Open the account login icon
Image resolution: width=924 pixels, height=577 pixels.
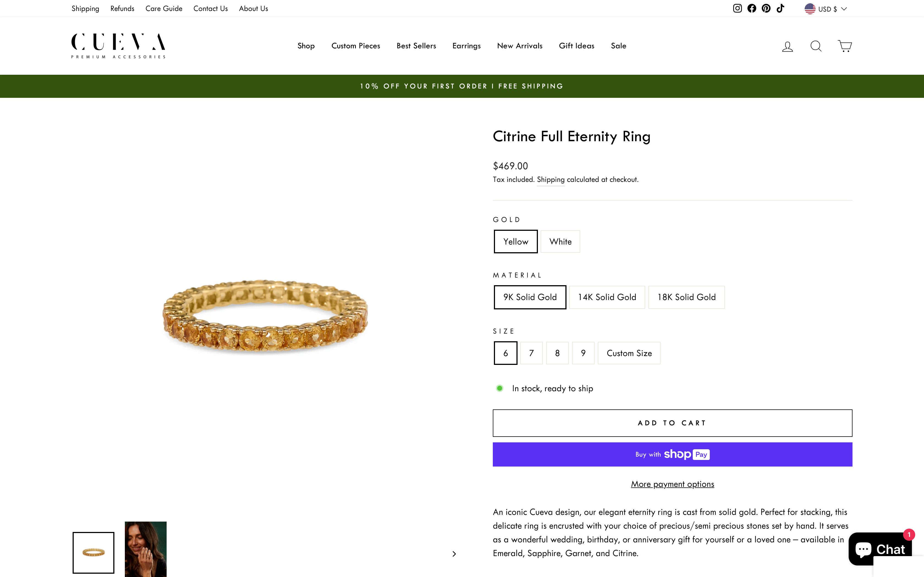pos(787,46)
